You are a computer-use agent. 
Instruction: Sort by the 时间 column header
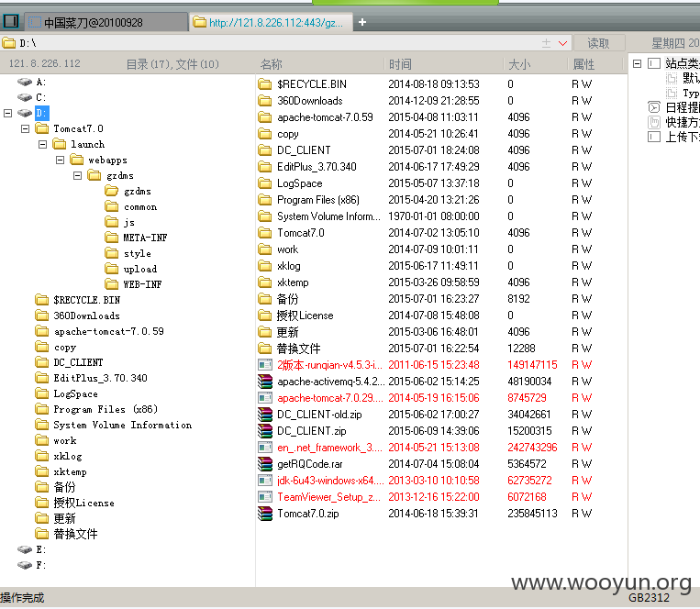pos(400,64)
